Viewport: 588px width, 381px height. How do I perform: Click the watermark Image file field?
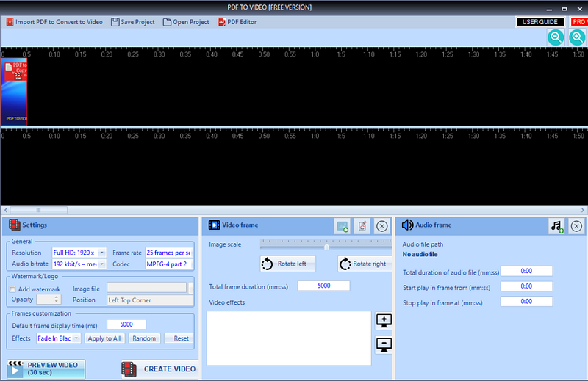click(146, 288)
